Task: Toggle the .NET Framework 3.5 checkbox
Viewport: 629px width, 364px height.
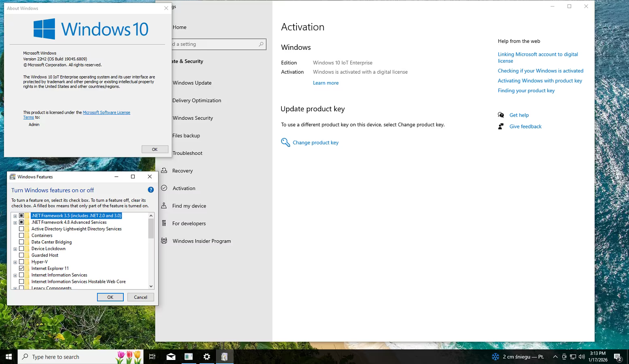Action: coord(21,216)
